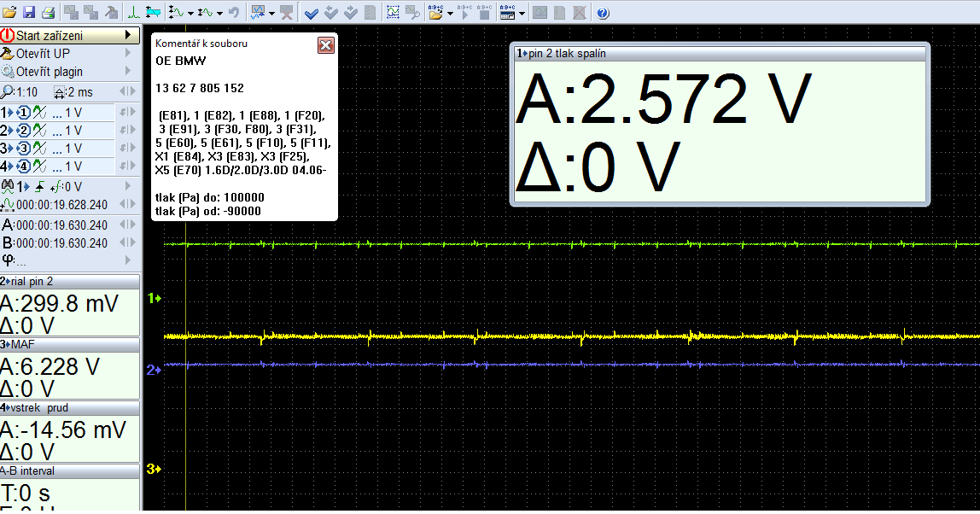Save the recording with the floppy disk icon
The width and height of the screenshot is (980, 514).
[29, 12]
